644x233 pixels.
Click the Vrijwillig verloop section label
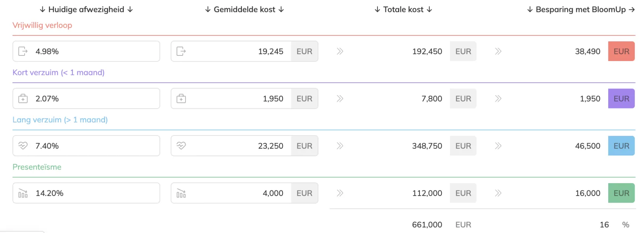click(42, 25)
